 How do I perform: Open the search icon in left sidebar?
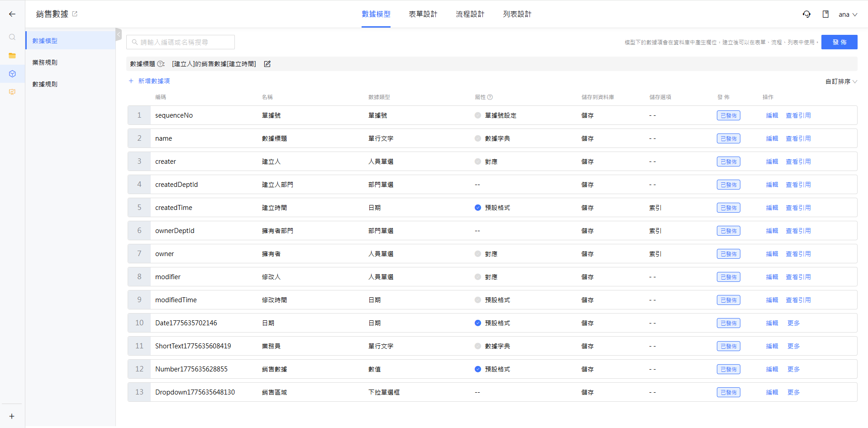12,37
